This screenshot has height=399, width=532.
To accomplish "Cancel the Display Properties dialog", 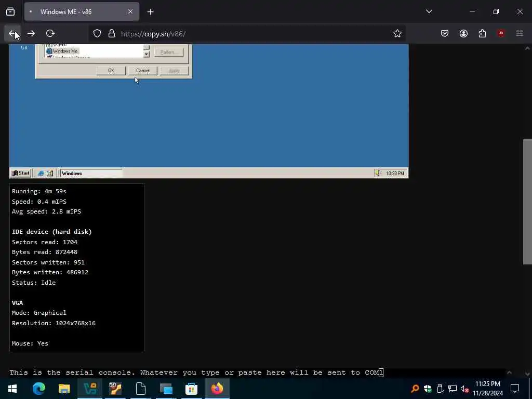I will [x=142, y=71].
